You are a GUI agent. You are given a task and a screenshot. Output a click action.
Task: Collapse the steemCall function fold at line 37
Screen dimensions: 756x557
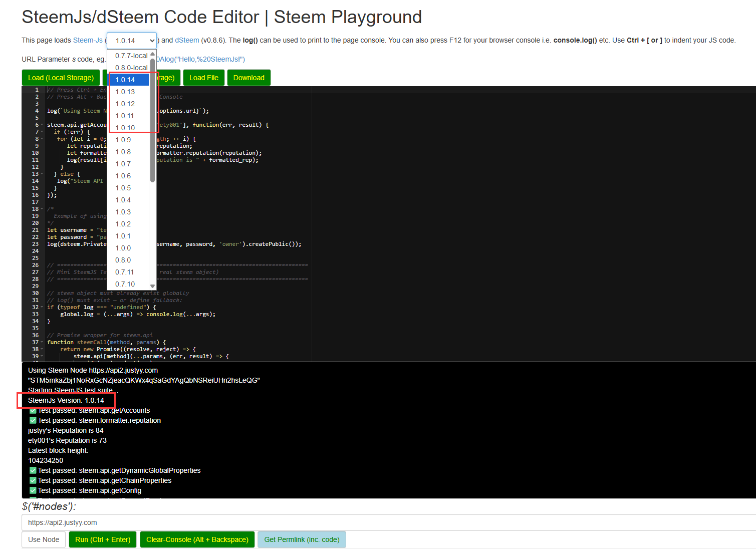pyautogui.click(x=42, y=342)
